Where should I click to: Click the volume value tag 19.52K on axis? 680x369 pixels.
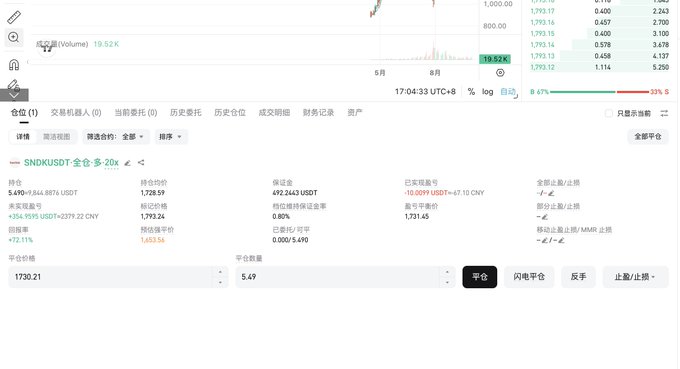click(495, 59)
